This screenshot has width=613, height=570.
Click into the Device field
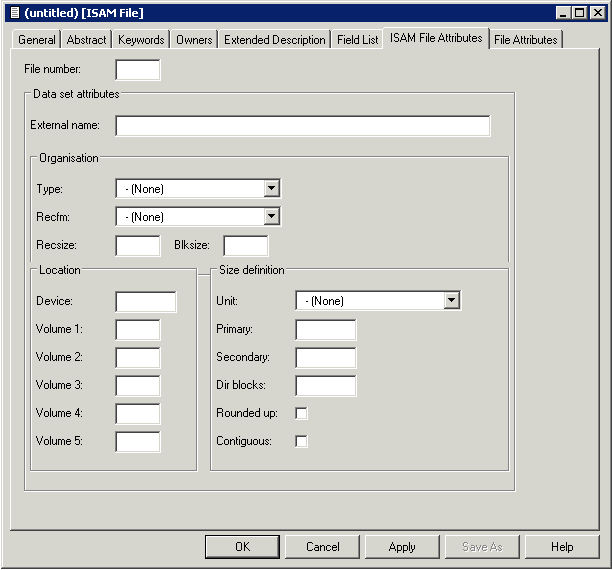[146, 302]
